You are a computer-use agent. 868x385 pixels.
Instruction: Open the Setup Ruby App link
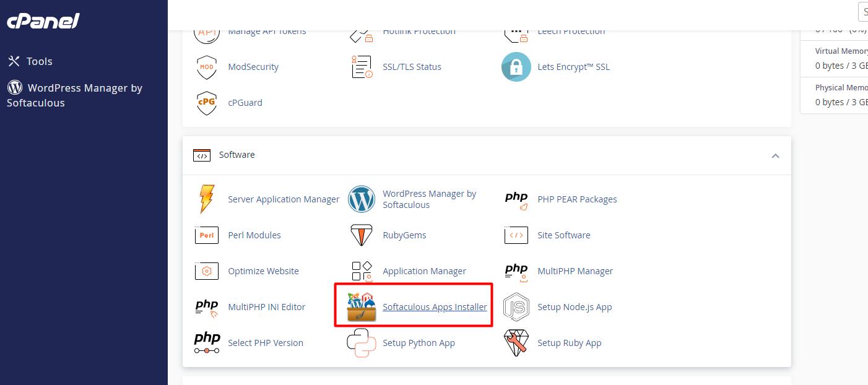click(x=570, y=343)
